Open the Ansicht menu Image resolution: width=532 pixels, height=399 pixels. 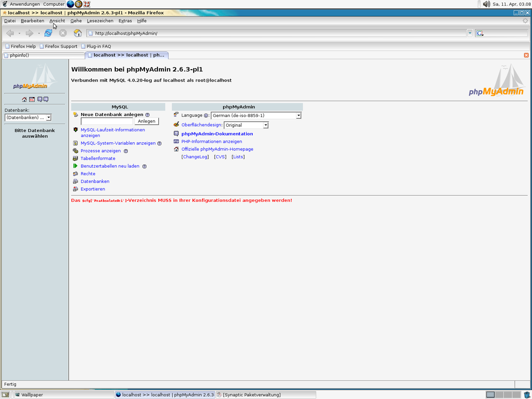click(x=57, y=21)
